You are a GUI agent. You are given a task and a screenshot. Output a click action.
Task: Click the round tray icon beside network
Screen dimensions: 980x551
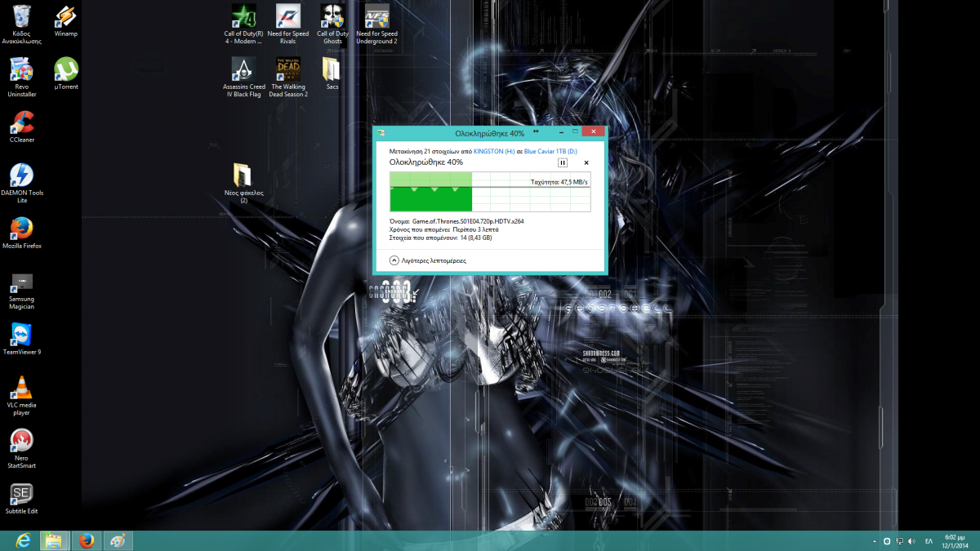pyautogui.click(x=887, y=541)
